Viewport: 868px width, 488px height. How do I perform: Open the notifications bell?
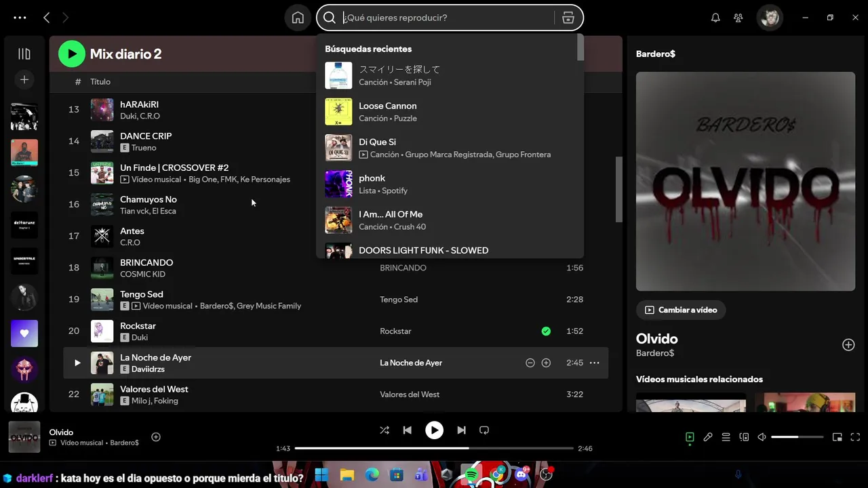(x=715, y=18)
